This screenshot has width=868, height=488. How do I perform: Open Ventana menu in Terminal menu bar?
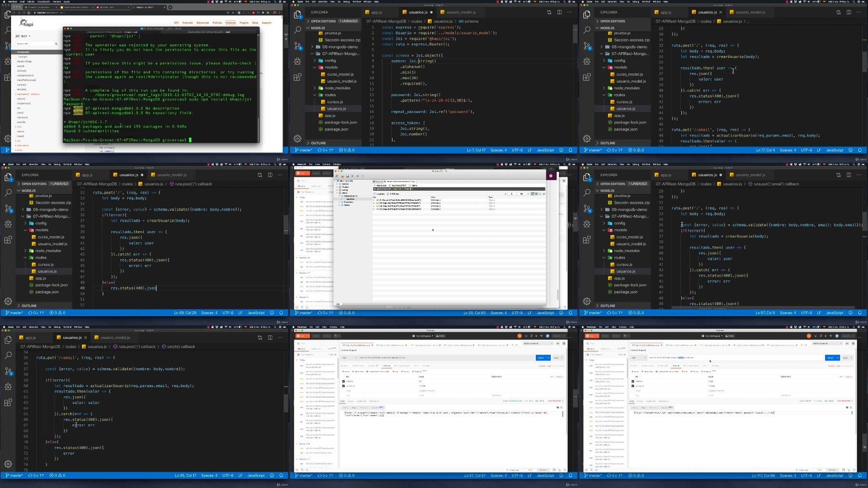[x=57, y=1]
